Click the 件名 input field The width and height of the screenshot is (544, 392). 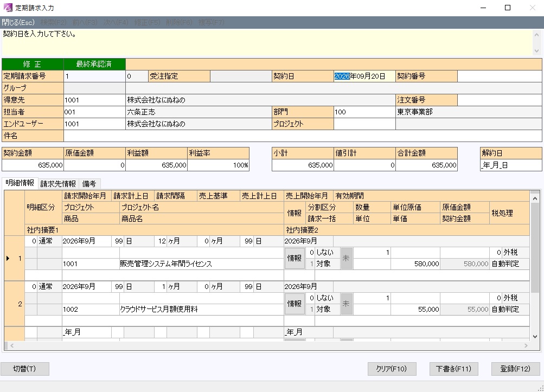(303, 136)
